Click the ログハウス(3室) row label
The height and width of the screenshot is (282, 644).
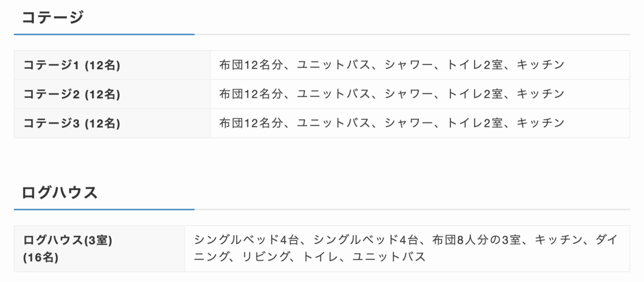coord(68,241)
